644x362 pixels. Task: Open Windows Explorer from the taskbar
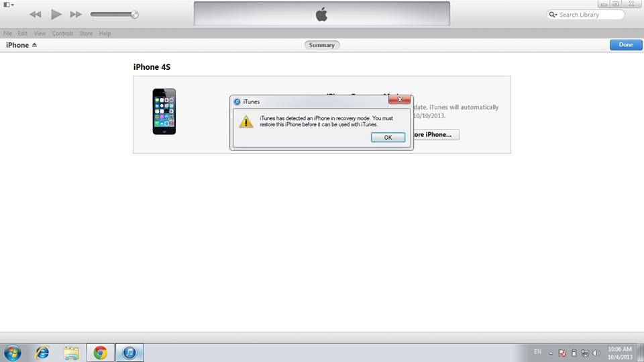[71, 353]
